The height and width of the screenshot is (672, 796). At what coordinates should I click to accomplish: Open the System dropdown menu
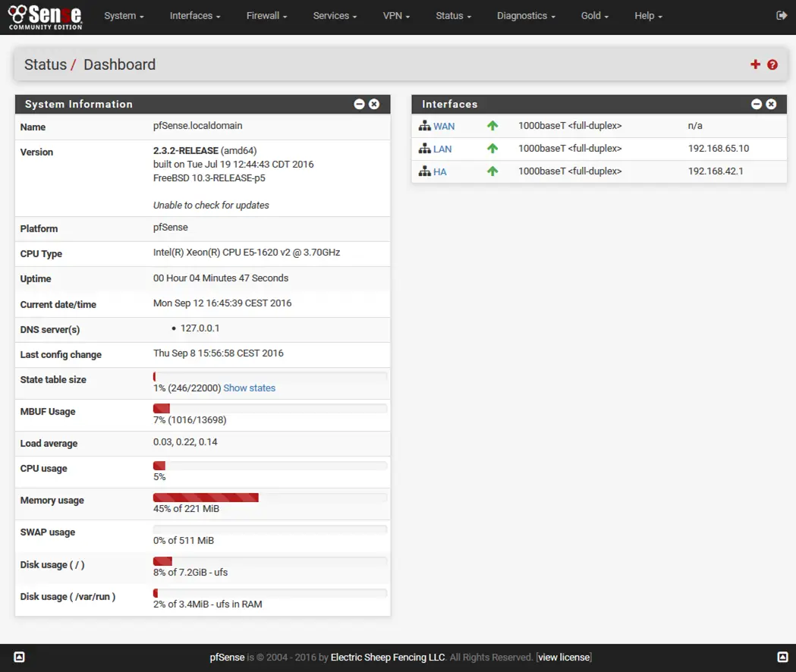click(124, 16)
